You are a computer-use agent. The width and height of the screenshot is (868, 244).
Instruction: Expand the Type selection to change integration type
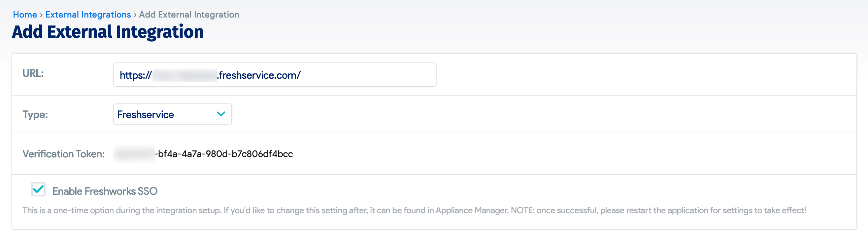tap(172, 114)
